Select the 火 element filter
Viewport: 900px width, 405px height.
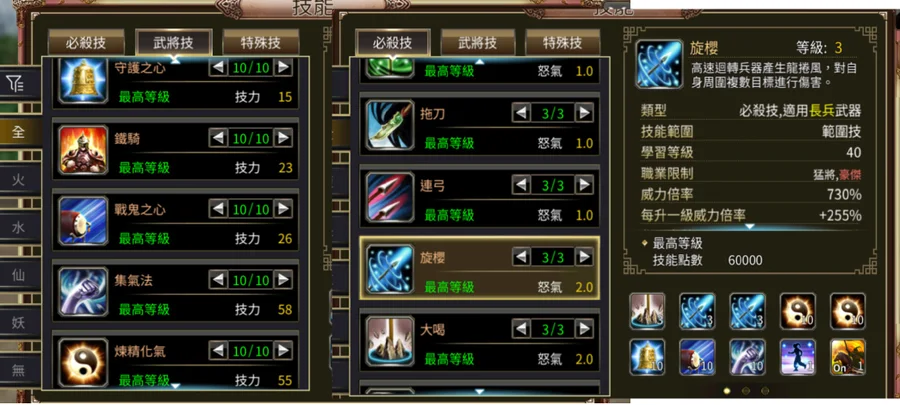pos(18,180)
